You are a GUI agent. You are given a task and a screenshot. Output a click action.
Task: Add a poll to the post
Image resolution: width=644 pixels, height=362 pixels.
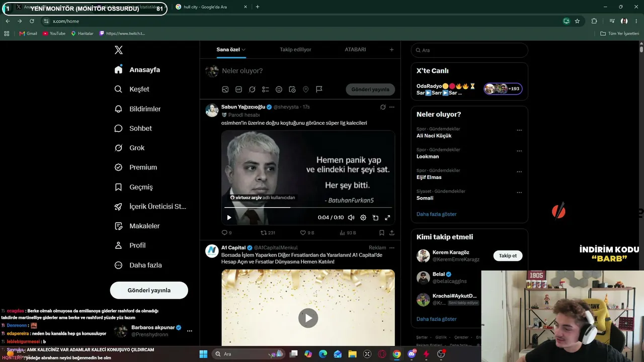coord(266,89)
